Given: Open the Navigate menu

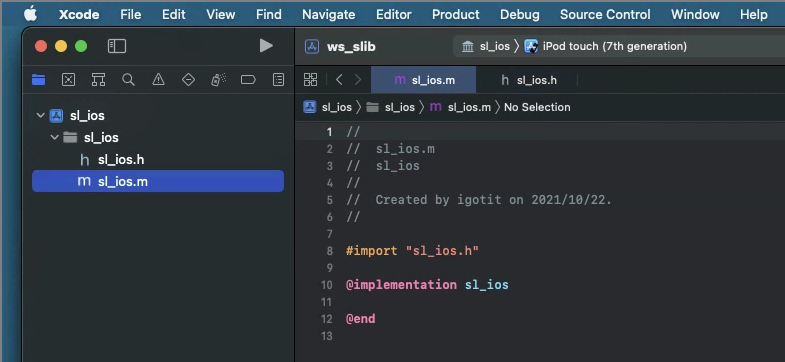Looking at the screenshot, I should 328,15.
